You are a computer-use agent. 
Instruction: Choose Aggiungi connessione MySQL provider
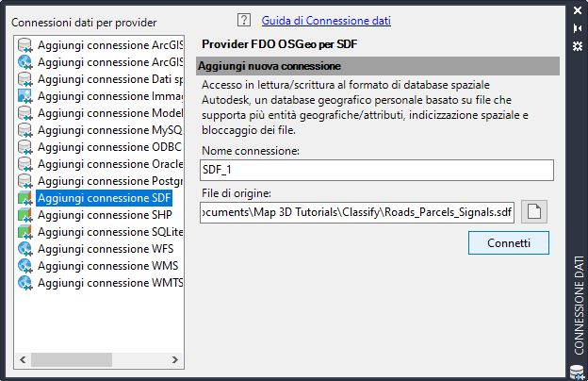(108, 130)
